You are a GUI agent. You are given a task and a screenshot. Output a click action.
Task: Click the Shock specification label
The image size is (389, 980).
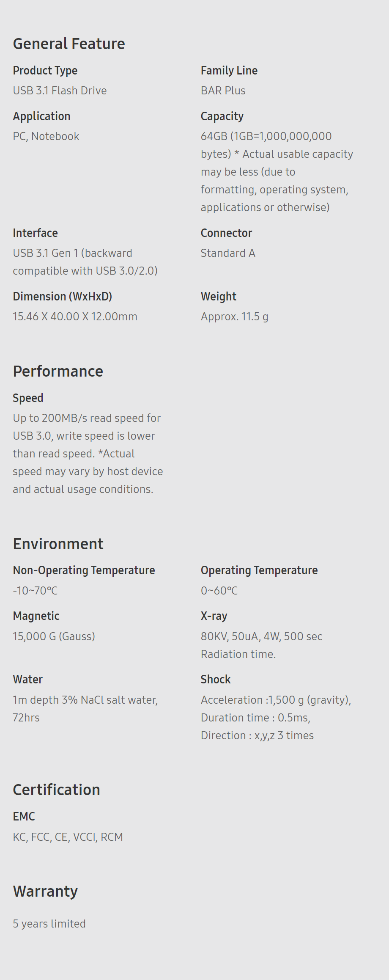216,680
